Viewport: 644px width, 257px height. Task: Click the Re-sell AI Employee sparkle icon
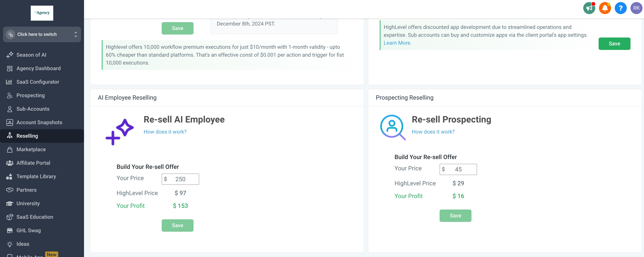point(119,132)
